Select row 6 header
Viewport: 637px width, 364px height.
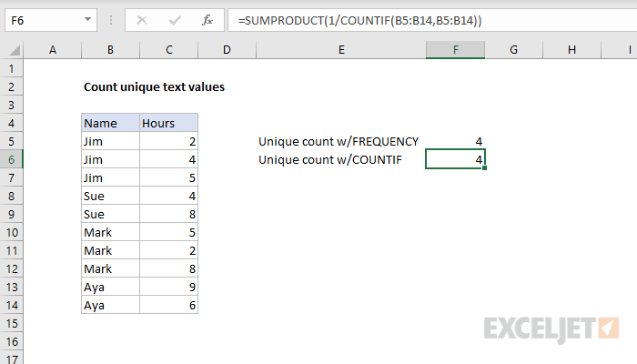point(11,159)
